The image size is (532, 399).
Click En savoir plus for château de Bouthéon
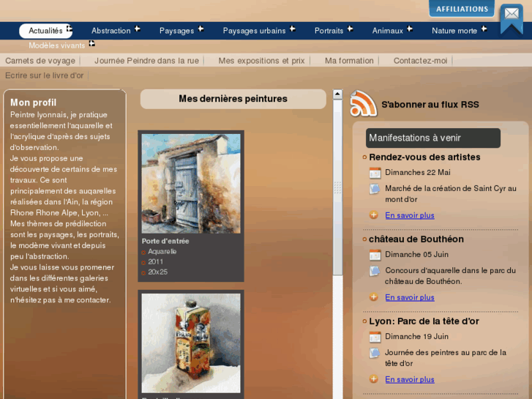pos(410,297)
